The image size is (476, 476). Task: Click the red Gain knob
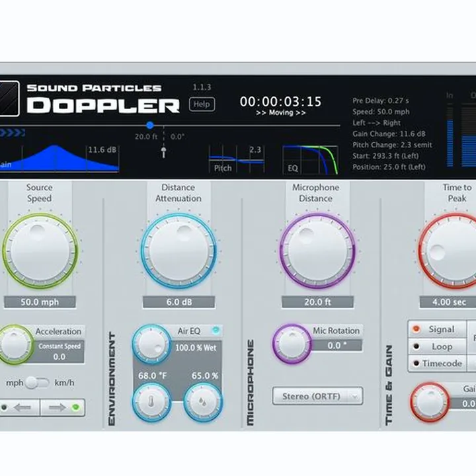[430, 402]
